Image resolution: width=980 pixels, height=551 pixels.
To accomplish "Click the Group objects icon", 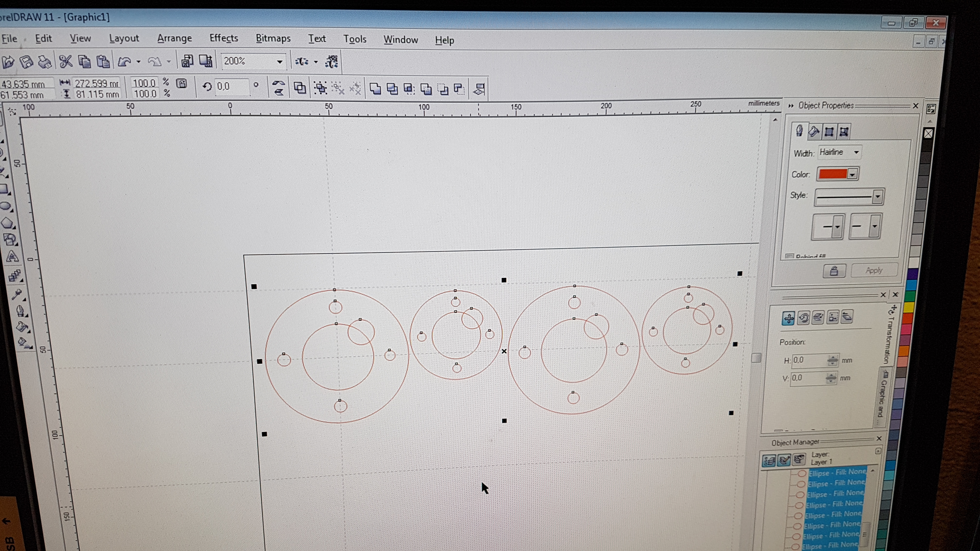I will [320, 88].
